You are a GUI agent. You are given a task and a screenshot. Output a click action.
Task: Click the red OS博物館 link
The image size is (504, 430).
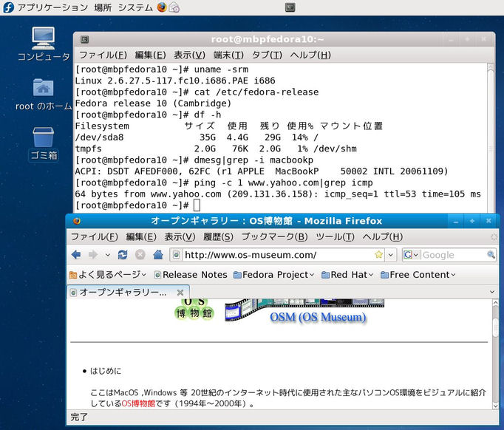coord(138,403)
